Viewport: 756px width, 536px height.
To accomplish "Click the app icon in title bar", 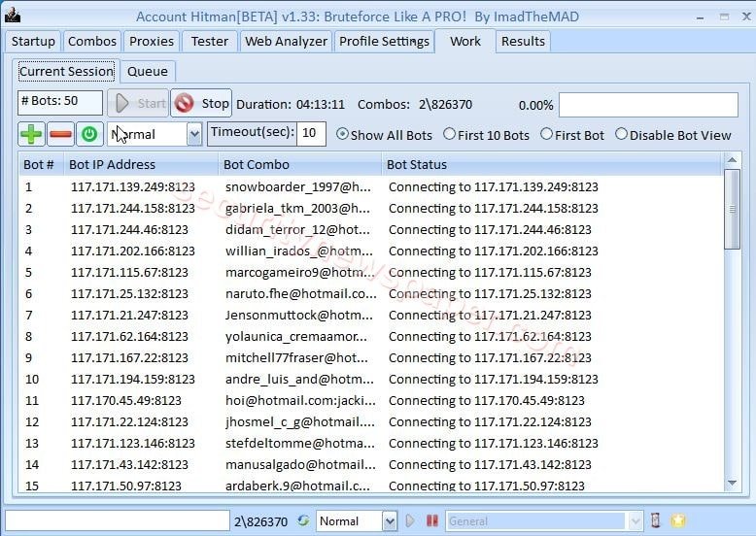I will click(x=12, y=16).
